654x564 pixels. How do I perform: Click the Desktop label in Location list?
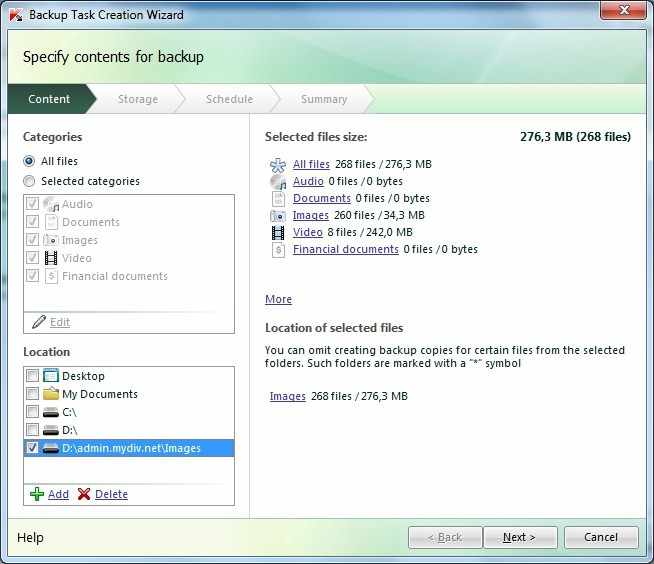tap(83, 376)
